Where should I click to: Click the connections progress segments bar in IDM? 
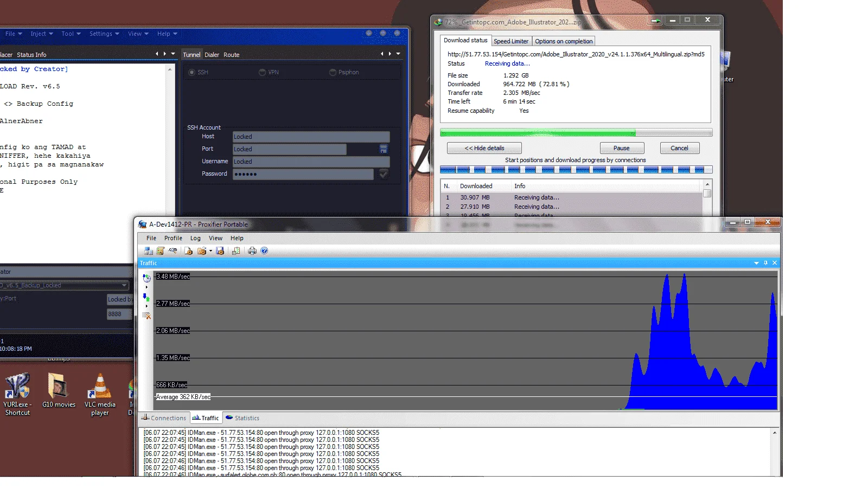click(576, 170)
